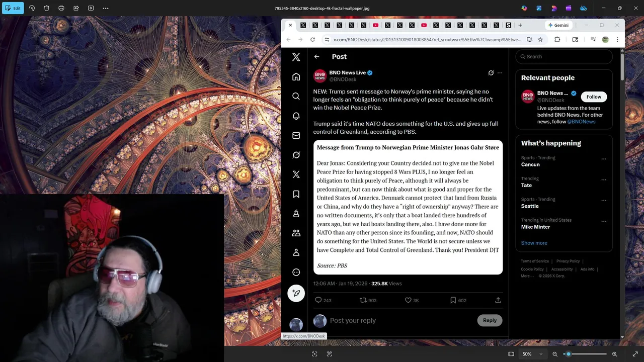Screen dimensions: 644x362
Task: Enter full screen view in Photos
Action: (x=635, y=354)
